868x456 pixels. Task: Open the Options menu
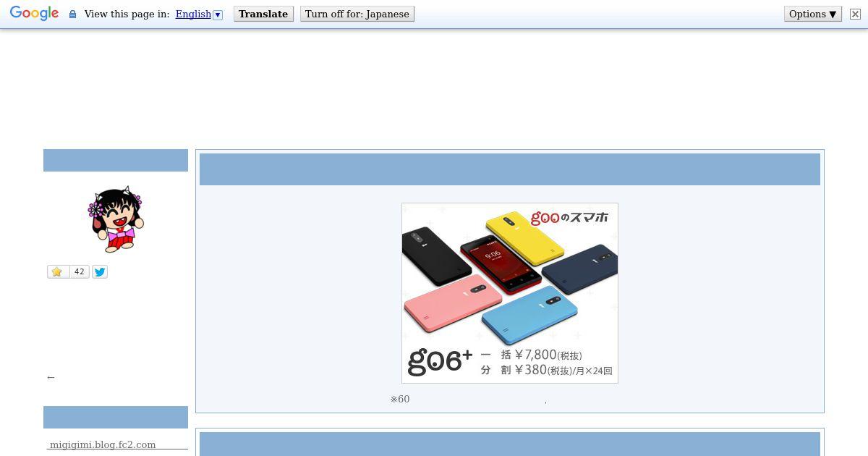(x=813, y=14)
